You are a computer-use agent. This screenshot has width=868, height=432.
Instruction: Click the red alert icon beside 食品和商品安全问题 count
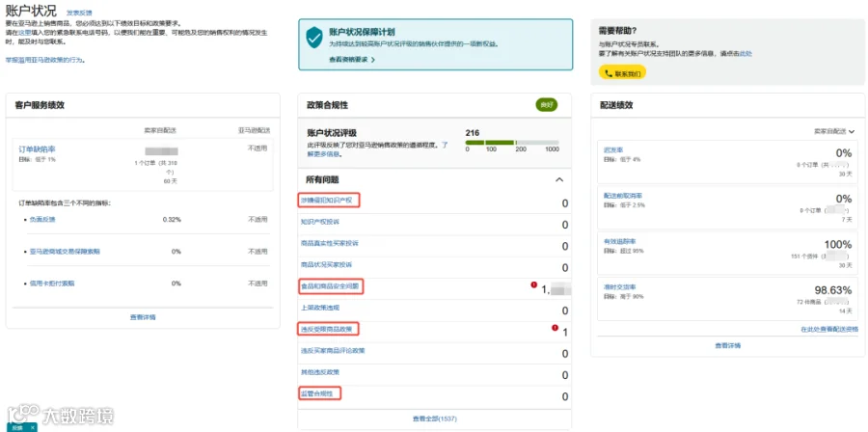[533, 284]
